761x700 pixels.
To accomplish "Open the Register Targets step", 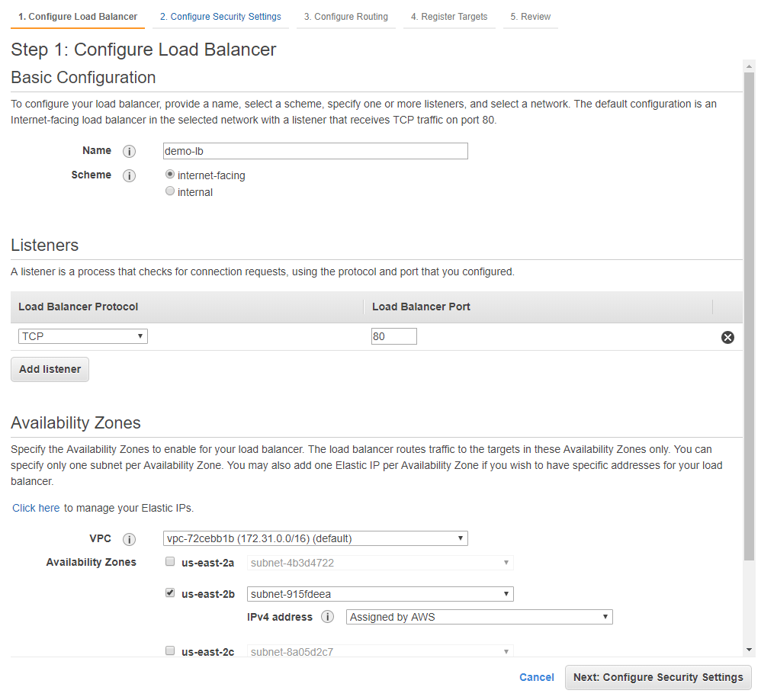I will [449, 15].
